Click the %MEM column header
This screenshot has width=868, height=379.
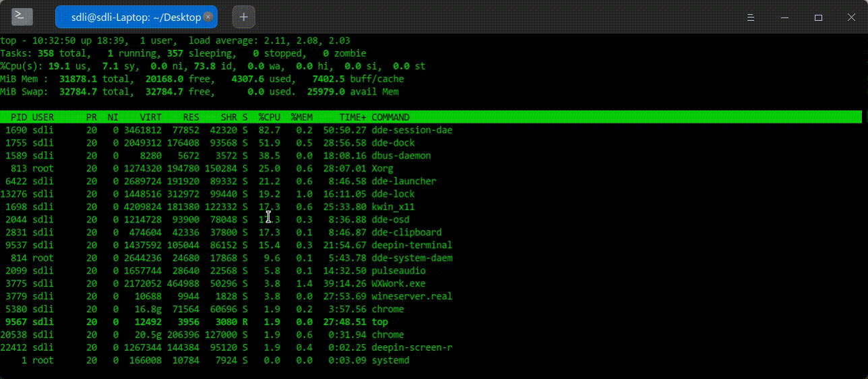click(302, 117)
